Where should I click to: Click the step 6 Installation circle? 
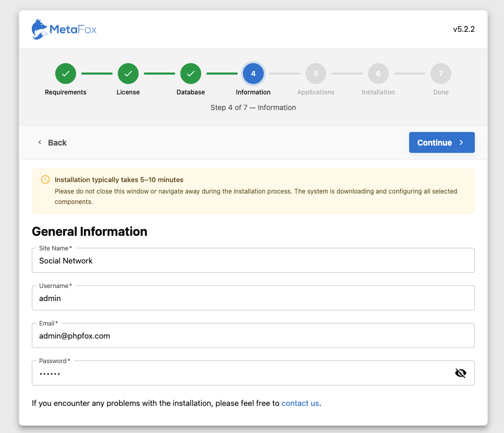tap(378, 74)
